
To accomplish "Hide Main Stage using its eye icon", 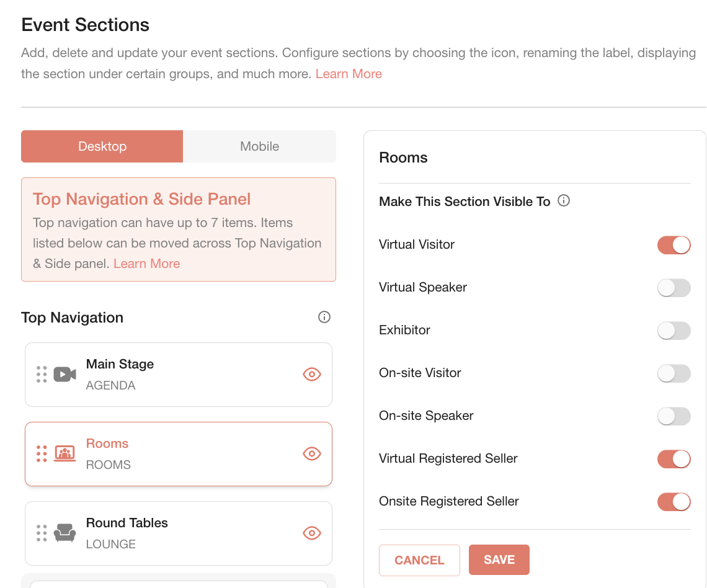I will tap(311, 375).
